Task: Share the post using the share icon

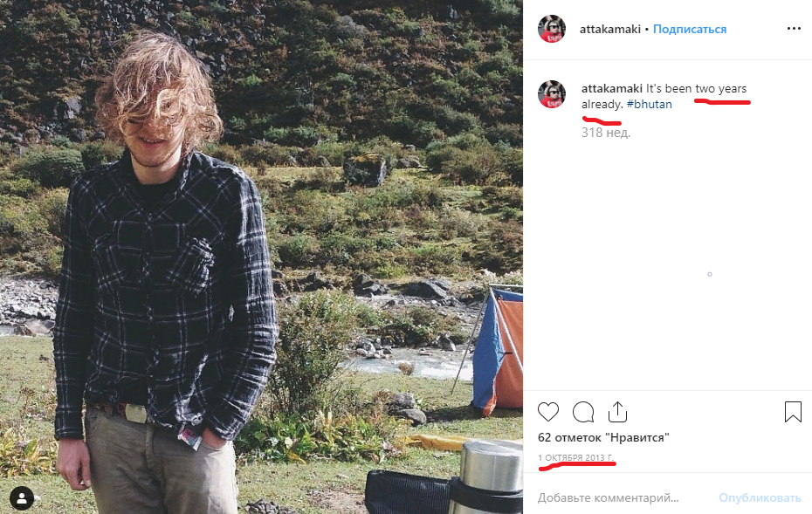Action: click(617, 411)
